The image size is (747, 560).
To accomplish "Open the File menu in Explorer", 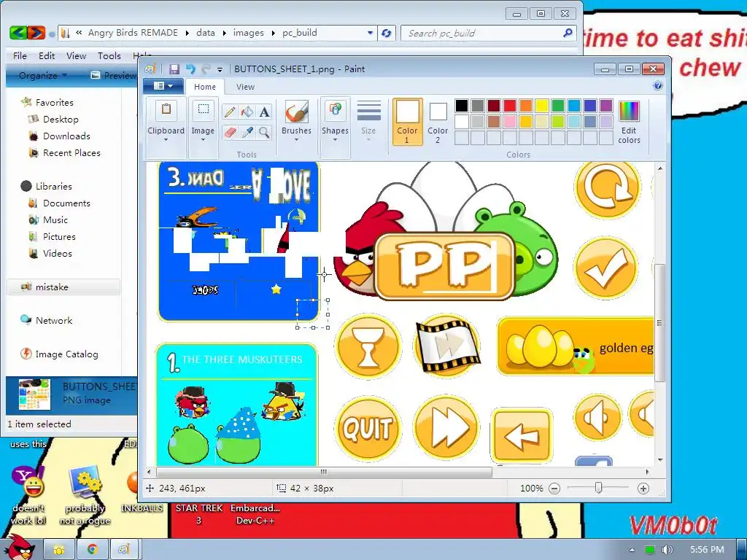I will 20,55.
